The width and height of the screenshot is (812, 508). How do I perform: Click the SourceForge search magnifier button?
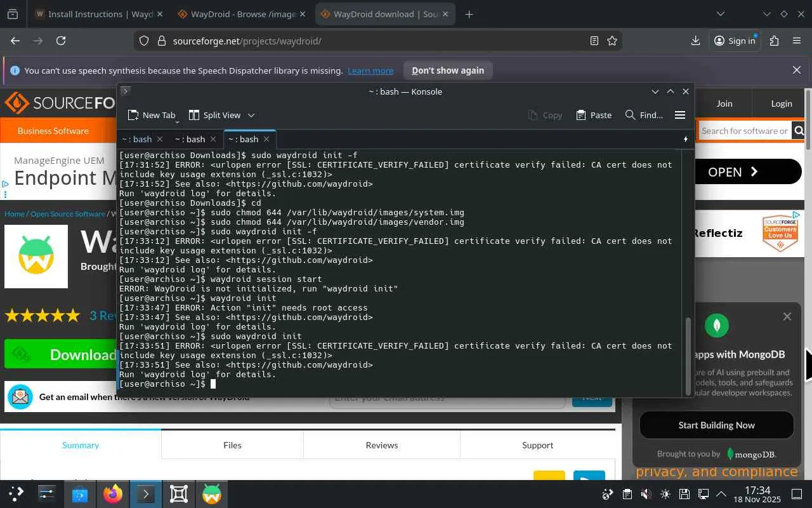[x=799, y=131]
